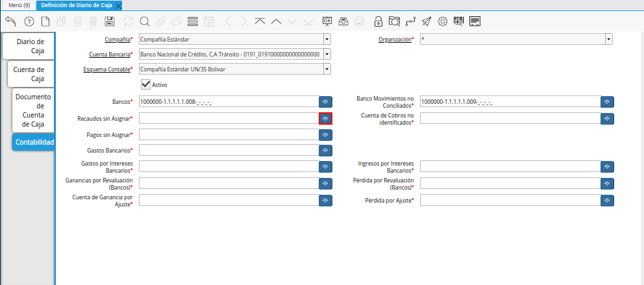This screenshot has height=285, width=644.
Task: Open account lookup for Cuenta de Ganancia por Ajuste
Action: click(x=325, y=201)
